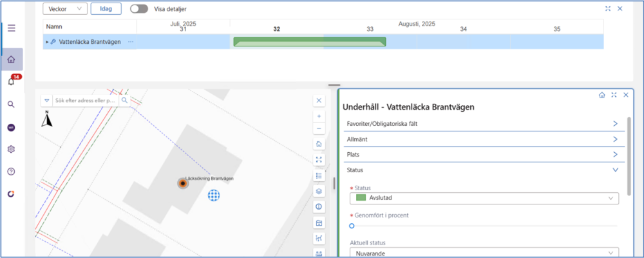Click the sidebar search magnifier icon
Screen dimensions: 644x258
click(x=11, y=104)
